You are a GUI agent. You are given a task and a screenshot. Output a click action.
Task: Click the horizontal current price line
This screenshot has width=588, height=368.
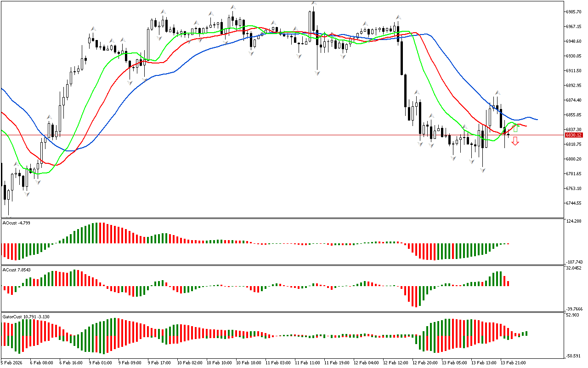tap(276, 135)
